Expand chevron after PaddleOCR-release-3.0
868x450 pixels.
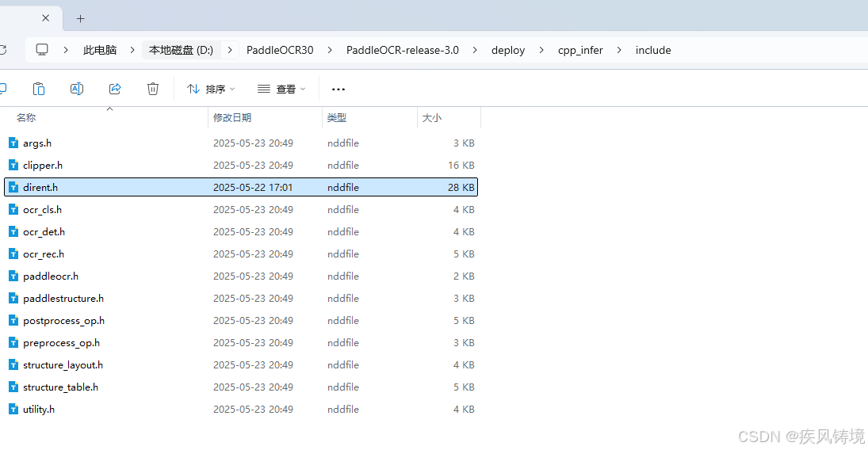[475, 51]
